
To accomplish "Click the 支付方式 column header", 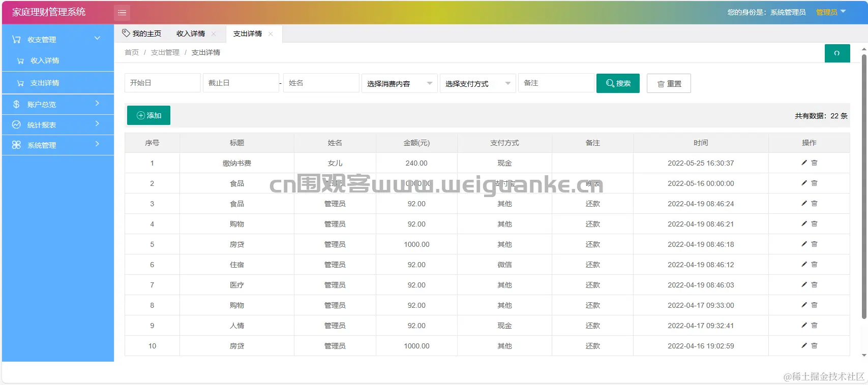I will point(504,143).
